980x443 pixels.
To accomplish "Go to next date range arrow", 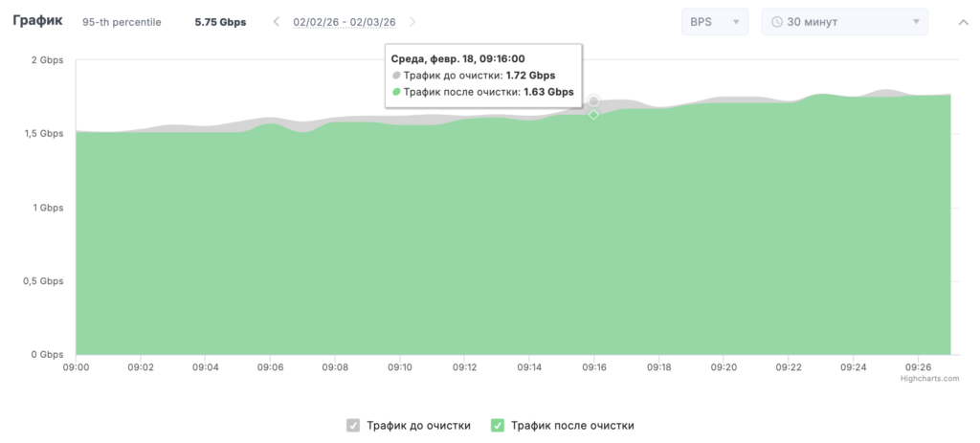I will pos(412,22).
